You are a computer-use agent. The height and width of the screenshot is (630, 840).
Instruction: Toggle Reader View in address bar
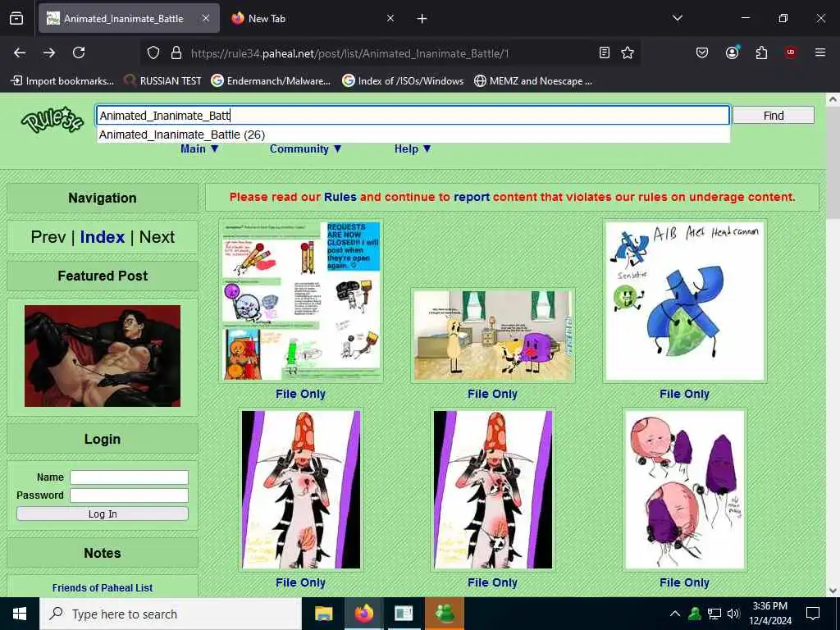point(605,52)
